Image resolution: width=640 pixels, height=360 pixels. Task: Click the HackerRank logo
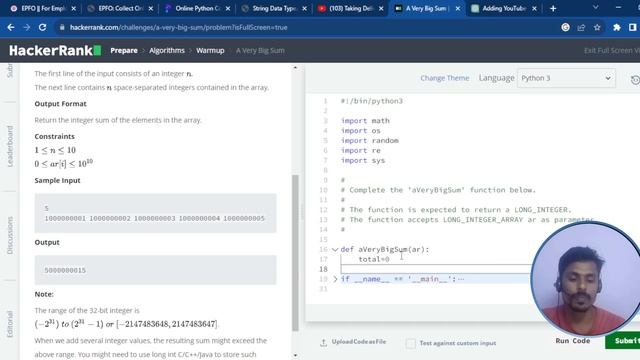click(x=55, y=51)
